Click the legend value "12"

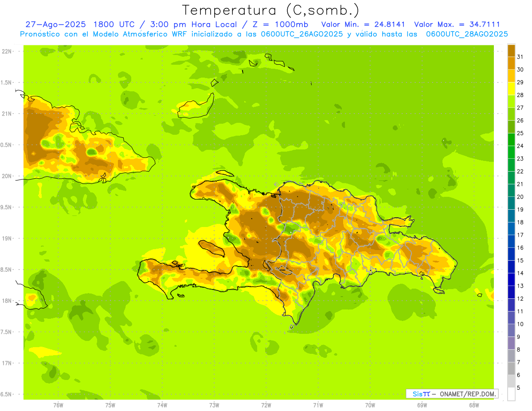click(520, 299)
